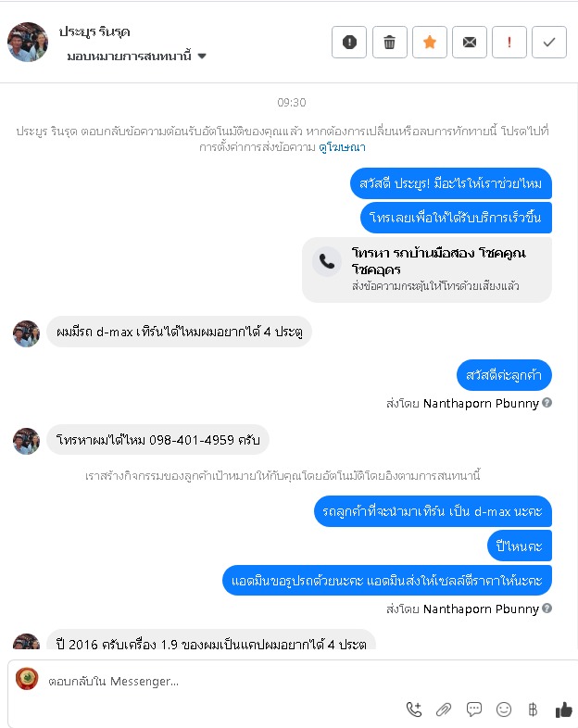Open the emoji picker smiley icon

coord(504,709)
